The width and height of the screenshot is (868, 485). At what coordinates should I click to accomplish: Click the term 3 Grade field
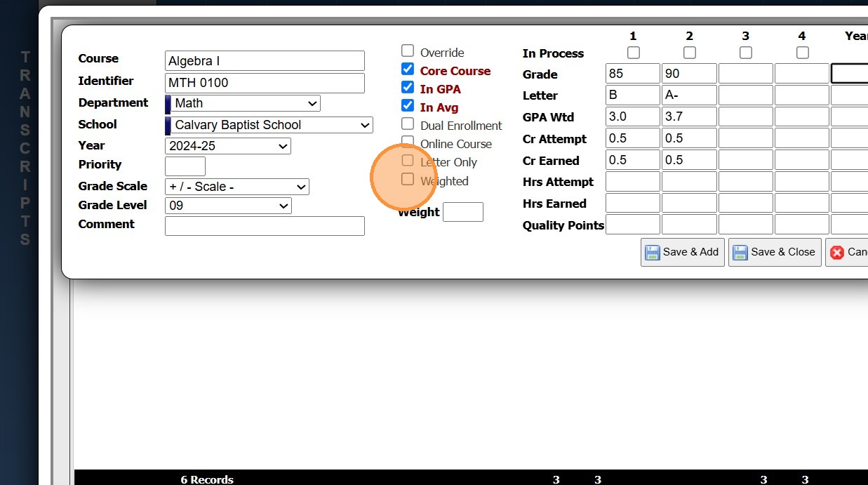point(746,74)
